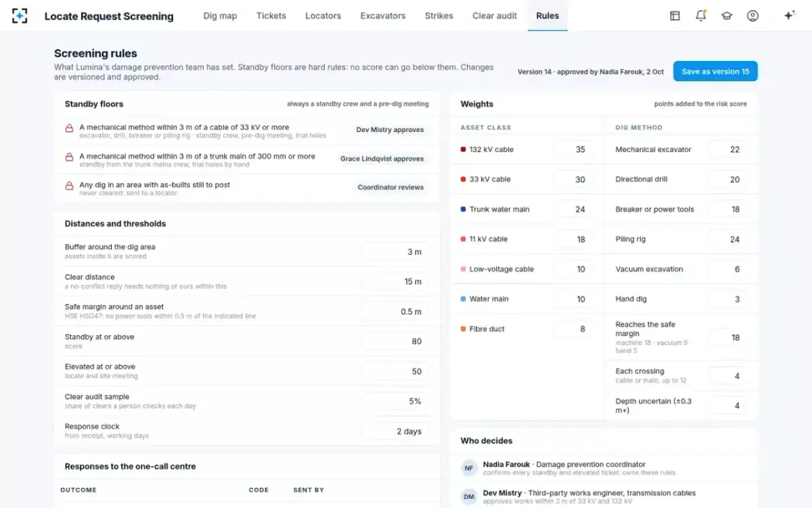This screenshot has width=812, height=508.
Task: Open the user profile icon
Action: (x=752, y=16)
